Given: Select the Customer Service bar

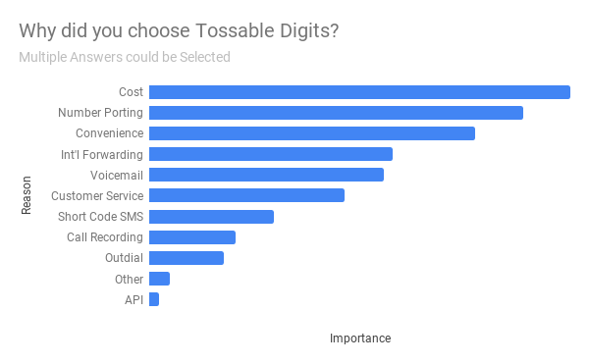Looking at the screenshot, I should pyautogui.click(x=246, y=195).
